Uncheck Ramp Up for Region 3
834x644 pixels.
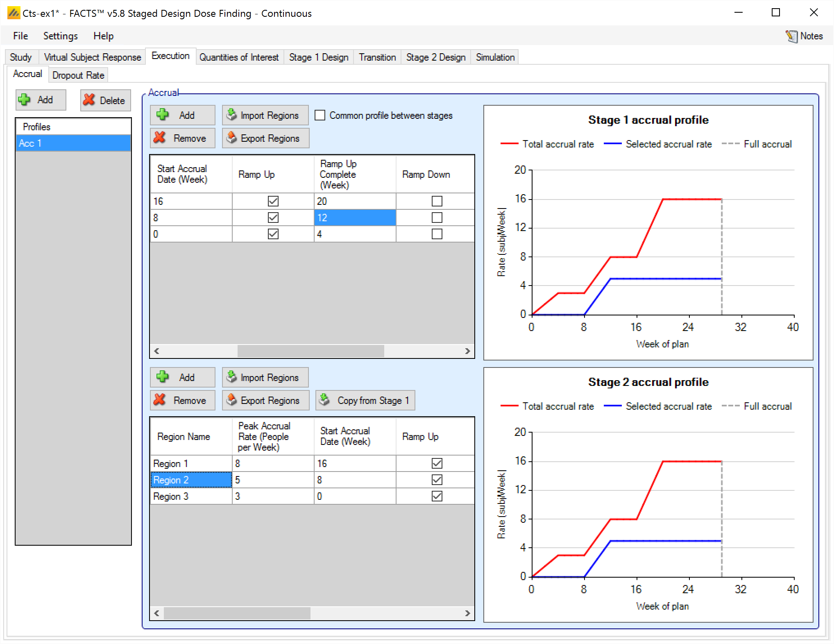point(437,496)
